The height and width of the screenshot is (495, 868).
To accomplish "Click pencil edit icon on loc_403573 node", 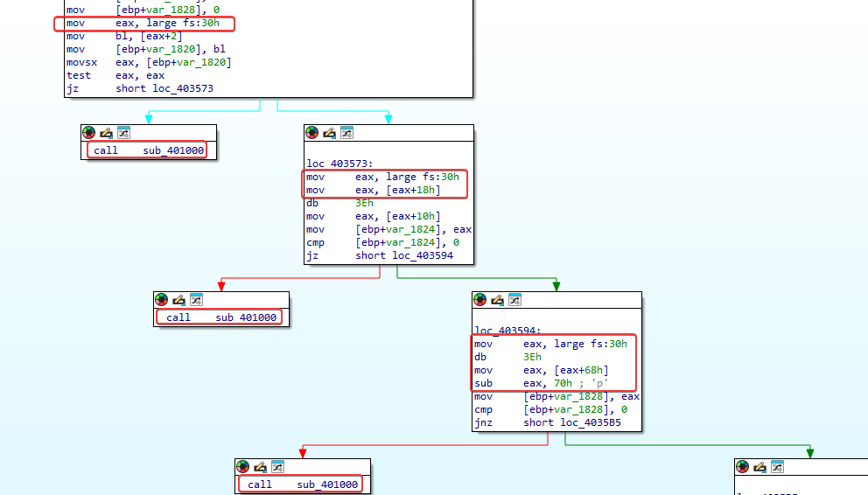I will click(329, 133).
